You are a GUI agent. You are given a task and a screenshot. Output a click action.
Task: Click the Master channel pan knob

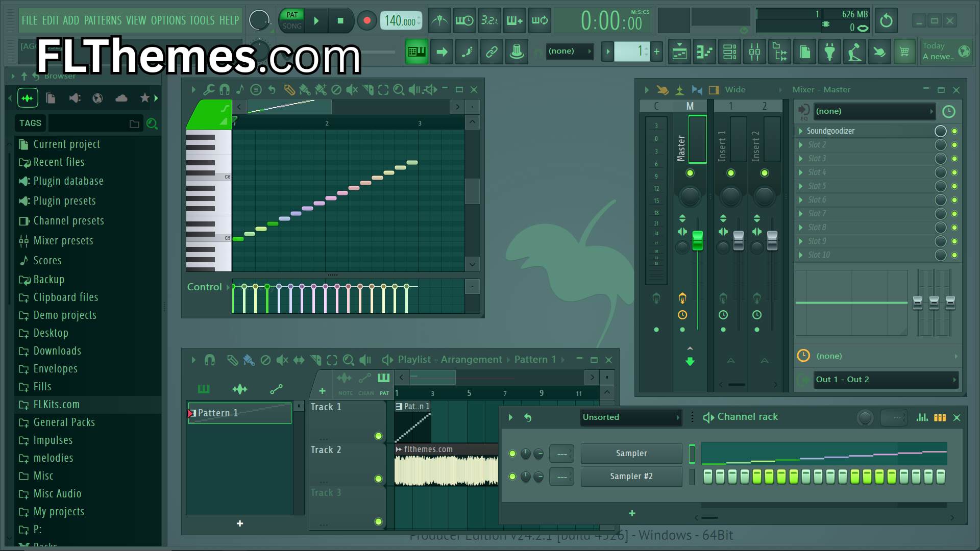(690, 196)
